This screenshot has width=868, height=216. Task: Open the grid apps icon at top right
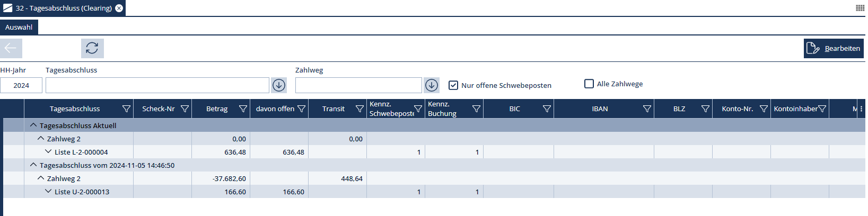tap(860, 8)
